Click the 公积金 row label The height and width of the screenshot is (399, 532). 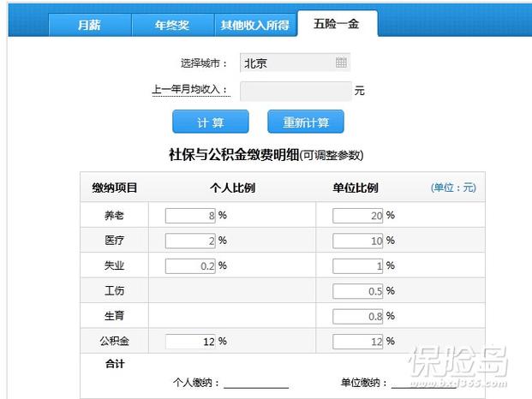[x=114, y=341]
